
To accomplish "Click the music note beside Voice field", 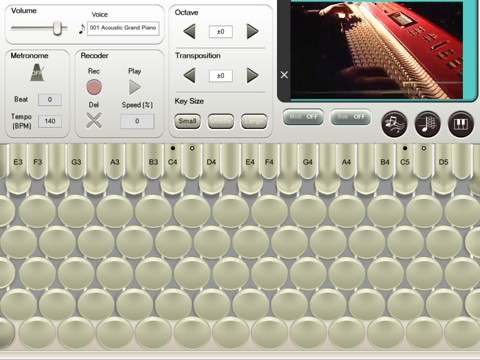I will click(x=81, y=29).
